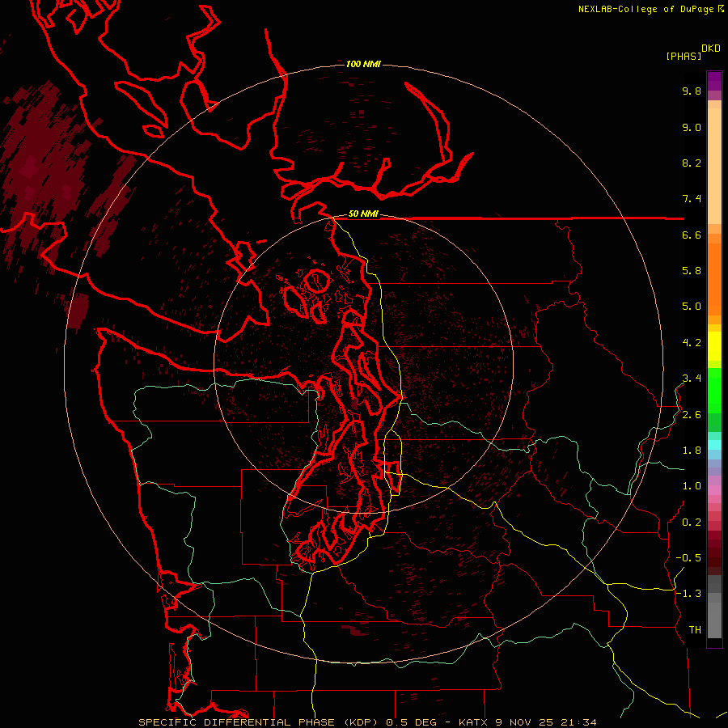
Task: Click the 1.8 scale value
Action: [x=692, y=450]
